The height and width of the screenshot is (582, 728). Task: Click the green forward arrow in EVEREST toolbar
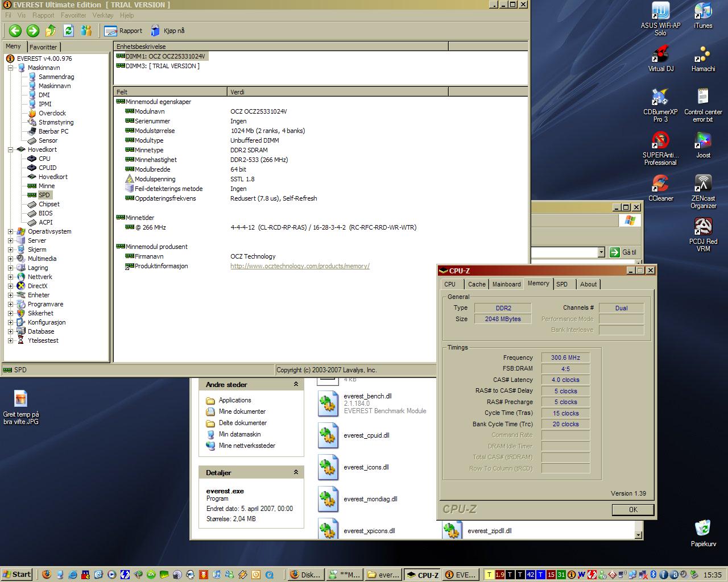(33, 31)
